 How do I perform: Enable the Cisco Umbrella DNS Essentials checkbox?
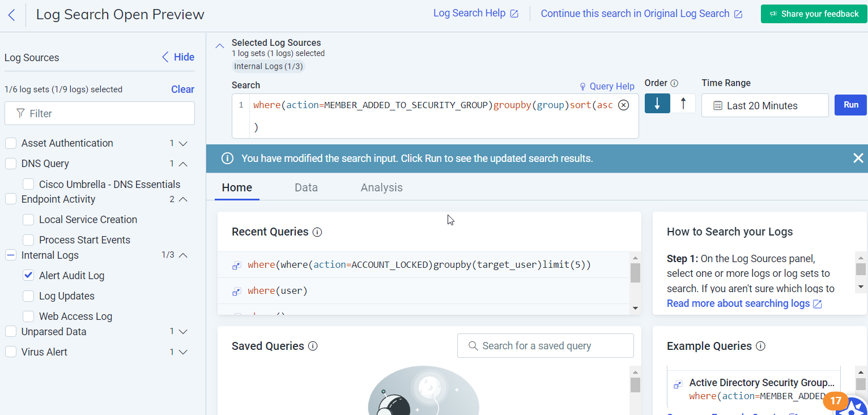pyautogui.click(x=28, y=185)
